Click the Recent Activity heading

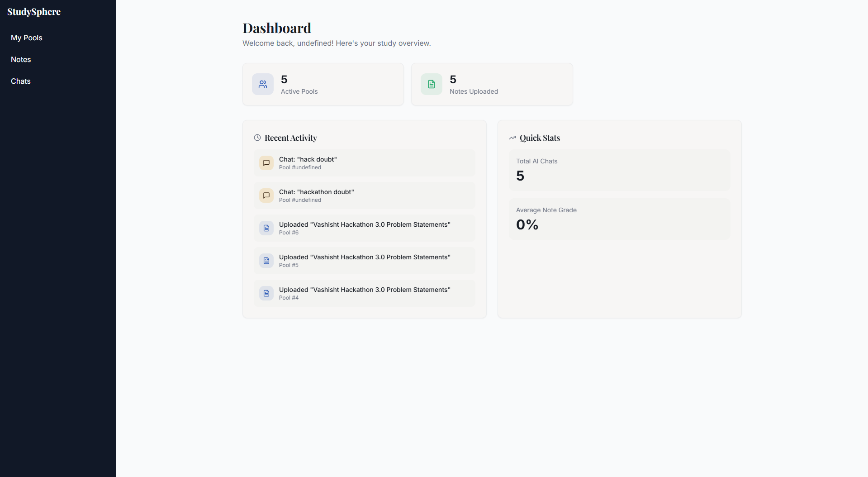[x=291, y=138]
